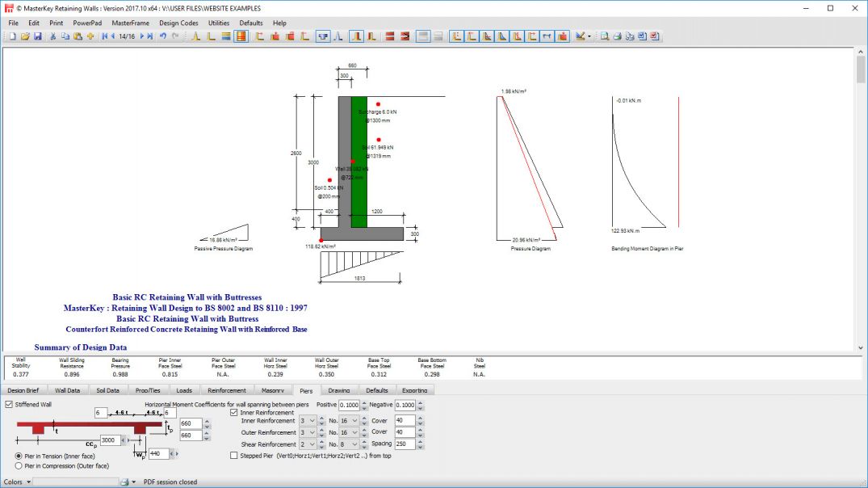This screenshot has height=488, width=868.
Task: Switch to the Loads tab
Action: click(184, 390)
